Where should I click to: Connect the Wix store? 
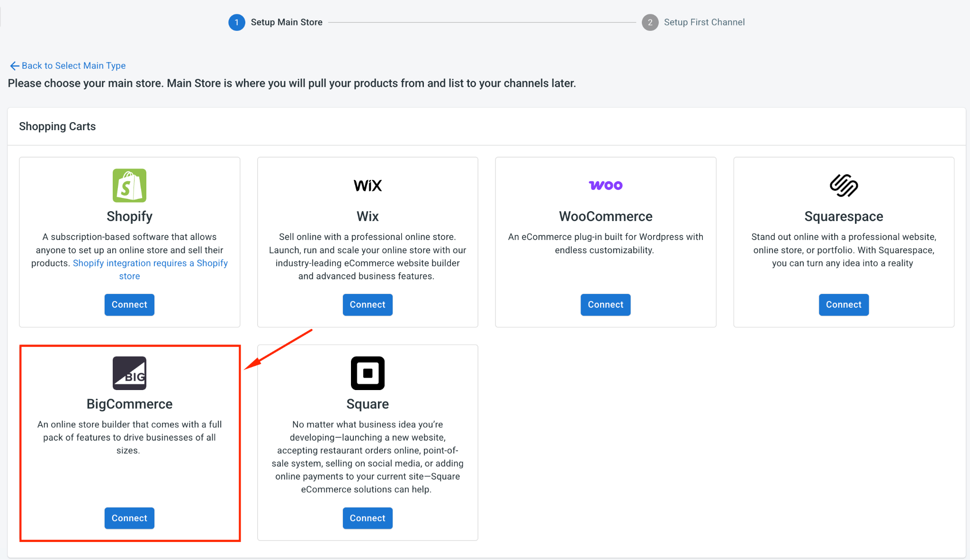pyautogui.click(x=368, y=304)
